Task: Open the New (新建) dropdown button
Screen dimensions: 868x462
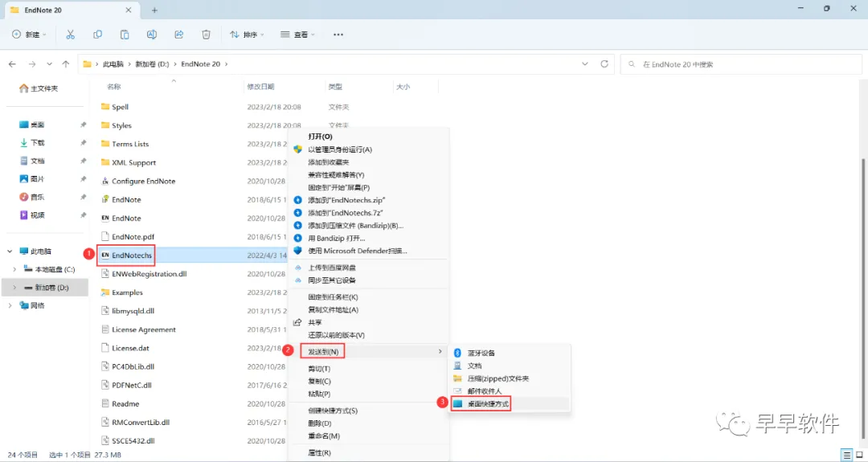Action: (x=30, y=35)
